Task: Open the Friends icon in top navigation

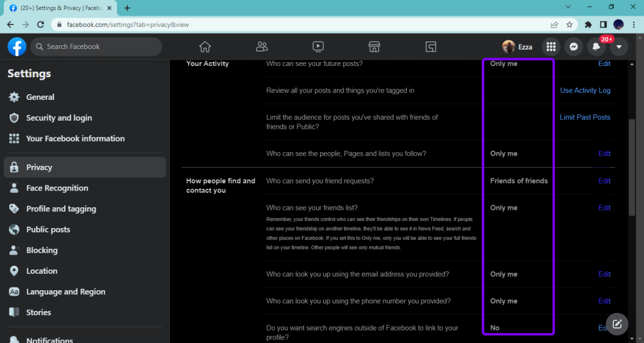Action: coord(262,46)
